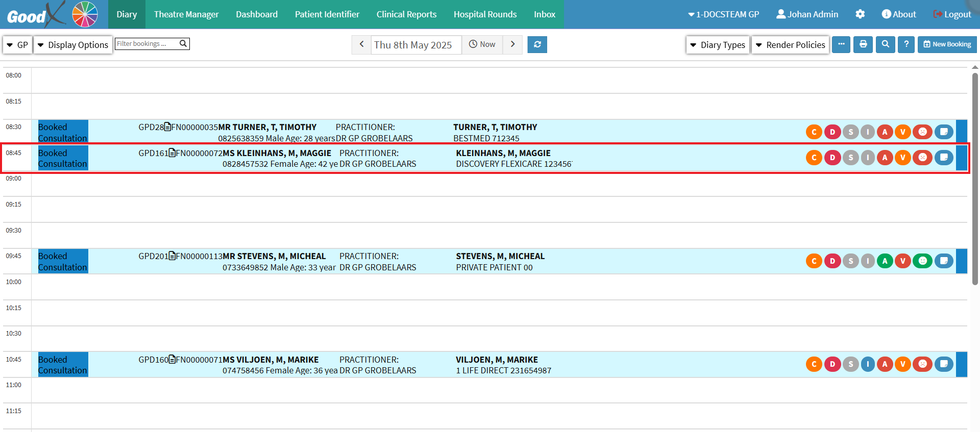Click the D circle on Stevens booking
The width and height of the screenshot is (980, 432).
832,261
